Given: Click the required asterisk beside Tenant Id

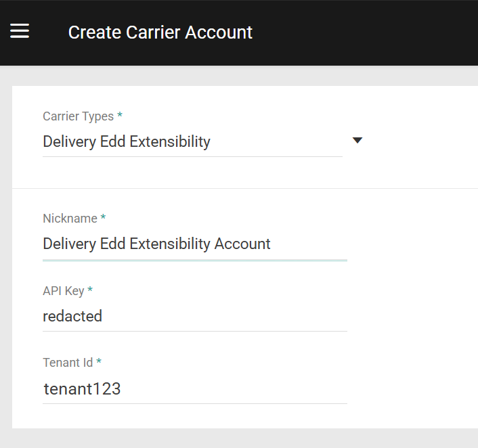Looking at the screenshot, I should (99, 363).
